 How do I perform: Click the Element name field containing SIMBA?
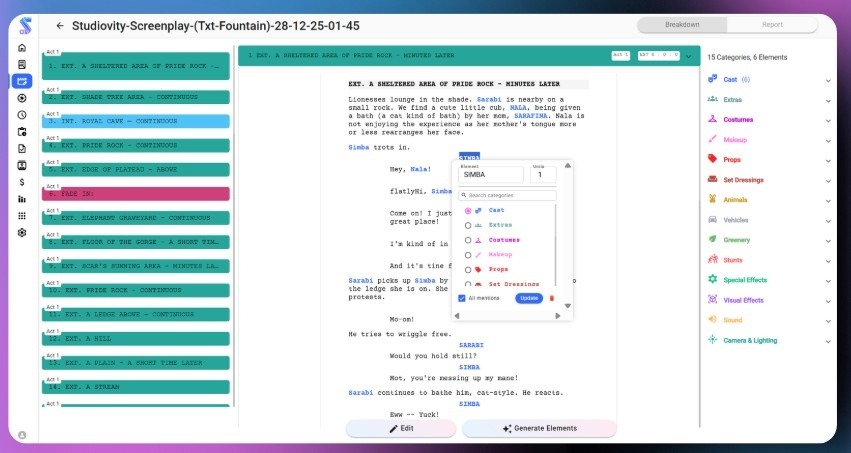pos(491,175)
